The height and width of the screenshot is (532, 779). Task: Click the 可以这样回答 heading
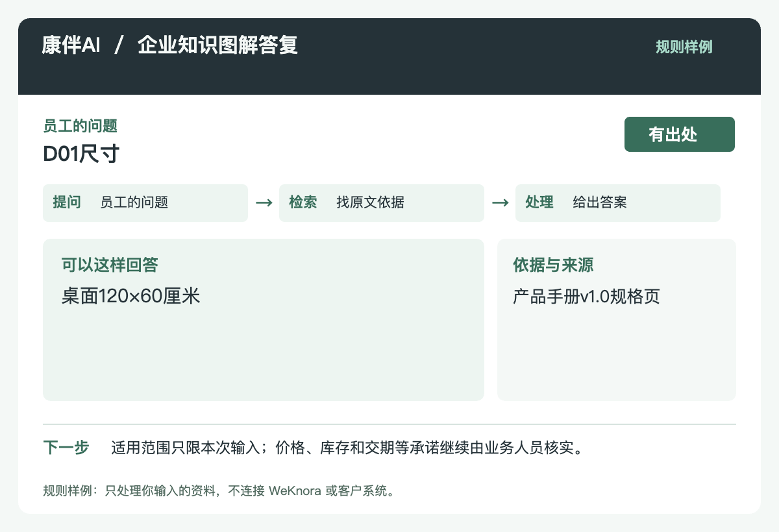pyautogui.click(x=110, y=265)
